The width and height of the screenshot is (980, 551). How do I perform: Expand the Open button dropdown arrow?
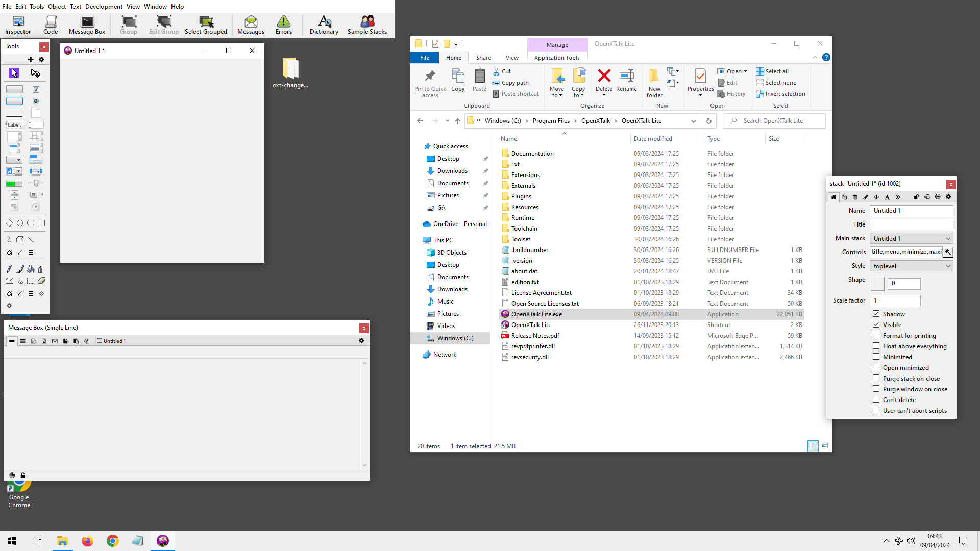(745, 71)
